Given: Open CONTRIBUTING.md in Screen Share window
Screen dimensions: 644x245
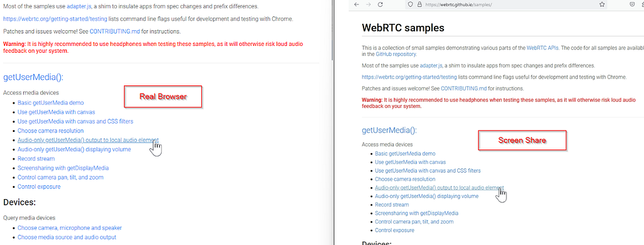Looking at the screenshot, I should (464, 88).
